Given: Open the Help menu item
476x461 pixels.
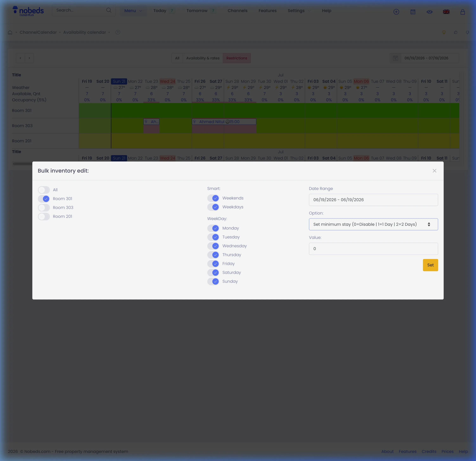Looking at the screenshot, I should coord(326,11).
